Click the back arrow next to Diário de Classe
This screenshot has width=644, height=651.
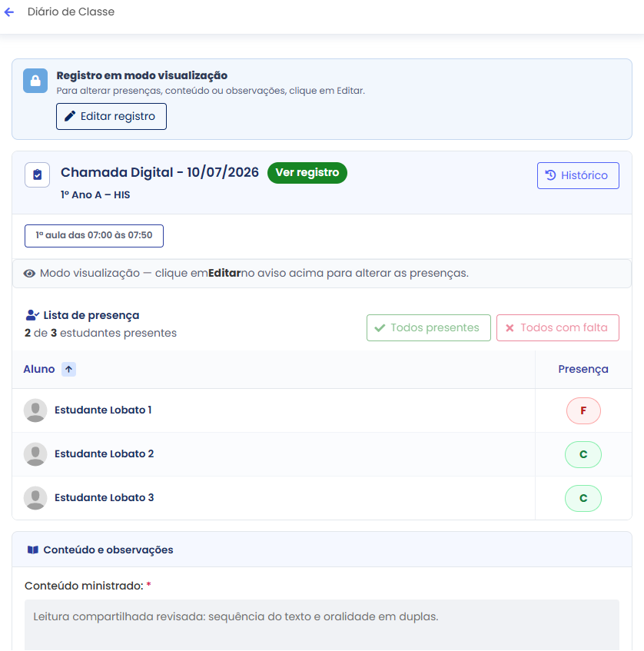[9, 12]
